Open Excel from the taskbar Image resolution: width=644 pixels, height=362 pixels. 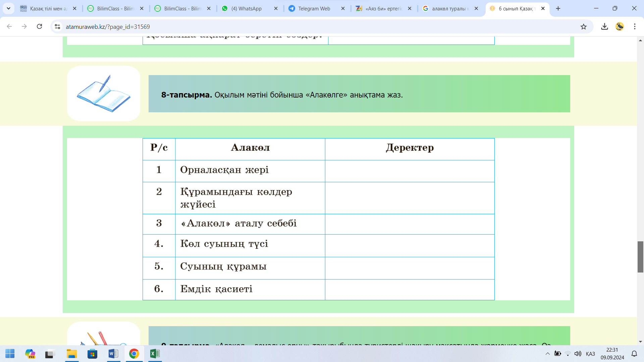tap(155, 354)
